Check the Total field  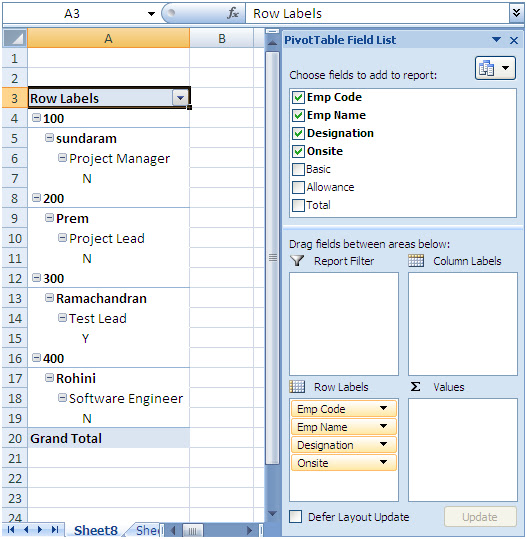(298, 206)
